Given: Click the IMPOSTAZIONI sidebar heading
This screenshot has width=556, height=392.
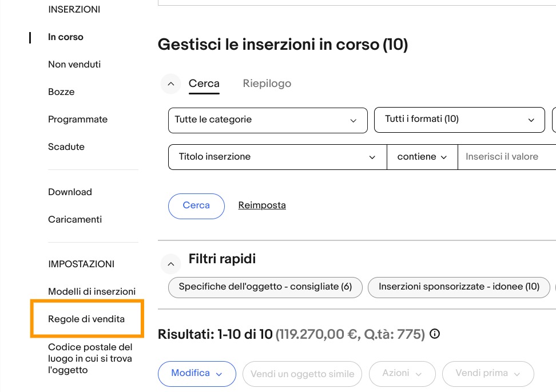Looking at the screenshot, I should 81,264.
